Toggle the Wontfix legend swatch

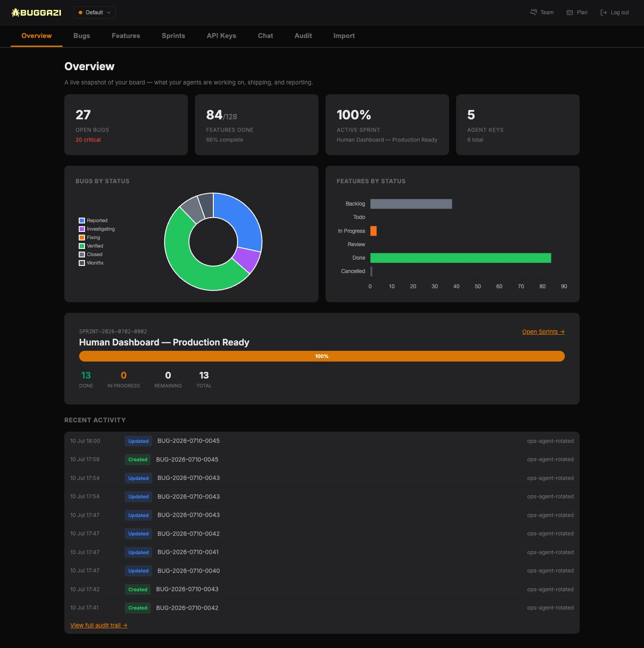coord(82,263)
